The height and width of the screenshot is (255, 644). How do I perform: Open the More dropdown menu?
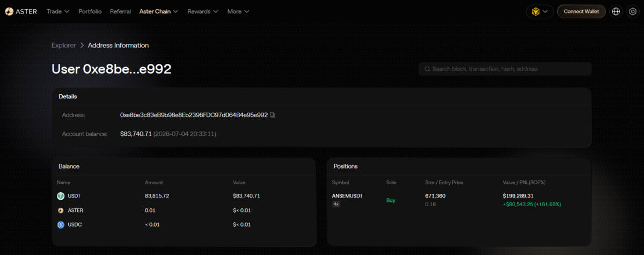(238, 11)
